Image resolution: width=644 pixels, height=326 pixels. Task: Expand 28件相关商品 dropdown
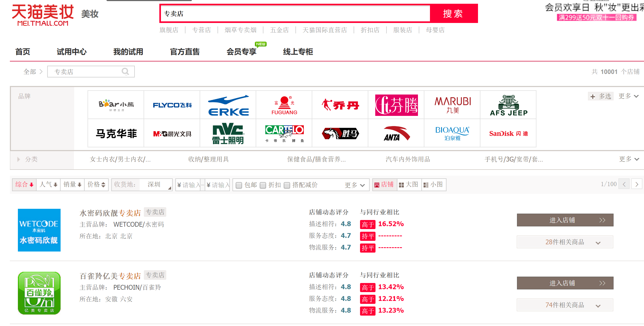coord(565,242)
